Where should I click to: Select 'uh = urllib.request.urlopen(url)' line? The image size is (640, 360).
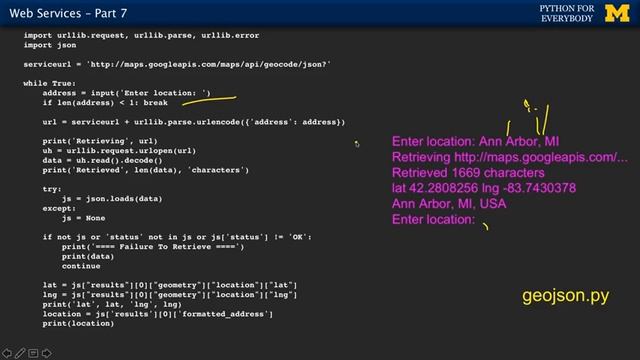click(x=119, y=151)
